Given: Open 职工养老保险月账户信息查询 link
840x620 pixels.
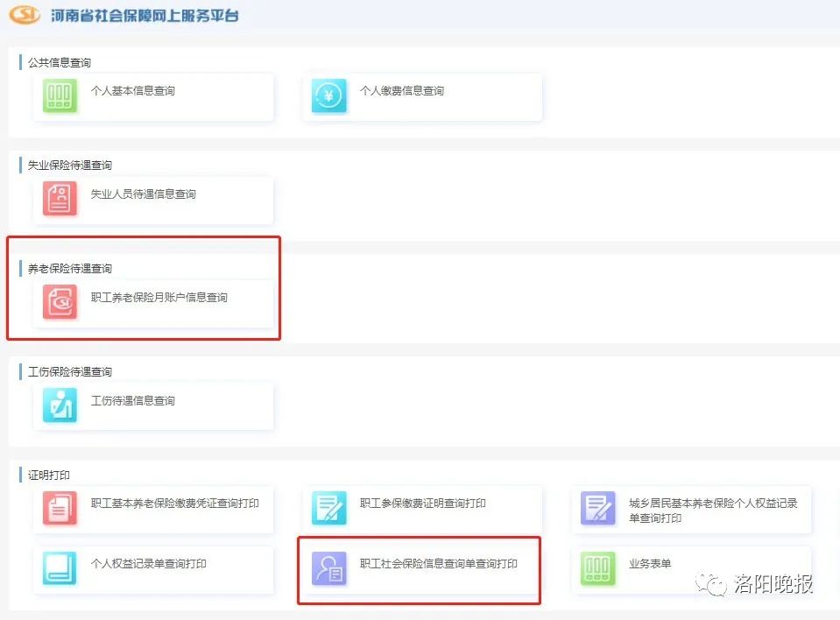Looking at the screenshot, I should coord(159,297).
